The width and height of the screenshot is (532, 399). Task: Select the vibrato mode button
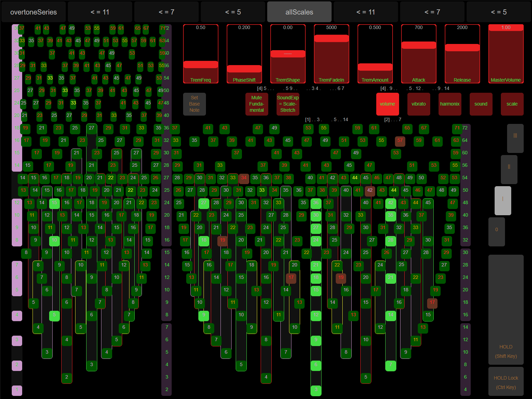coord(419,104)
